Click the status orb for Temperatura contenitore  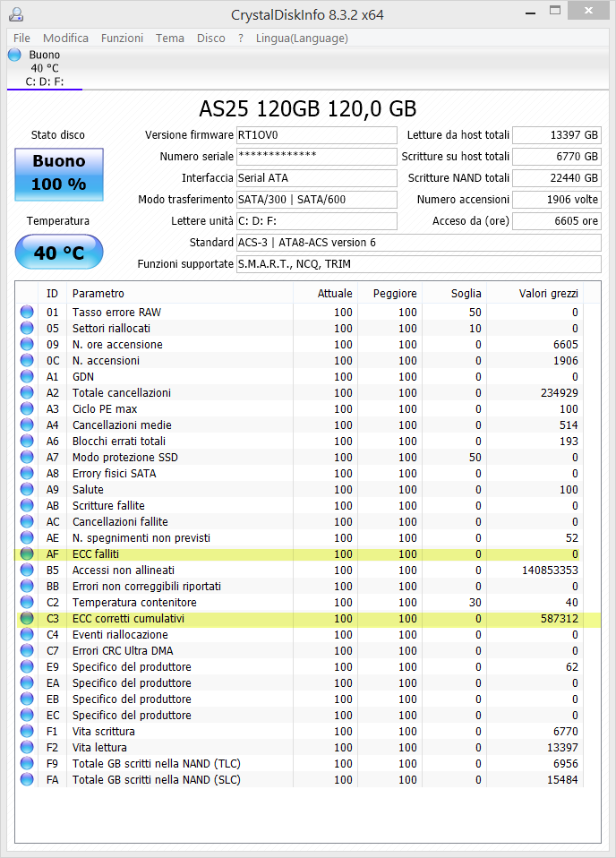[x=27, y=603]
